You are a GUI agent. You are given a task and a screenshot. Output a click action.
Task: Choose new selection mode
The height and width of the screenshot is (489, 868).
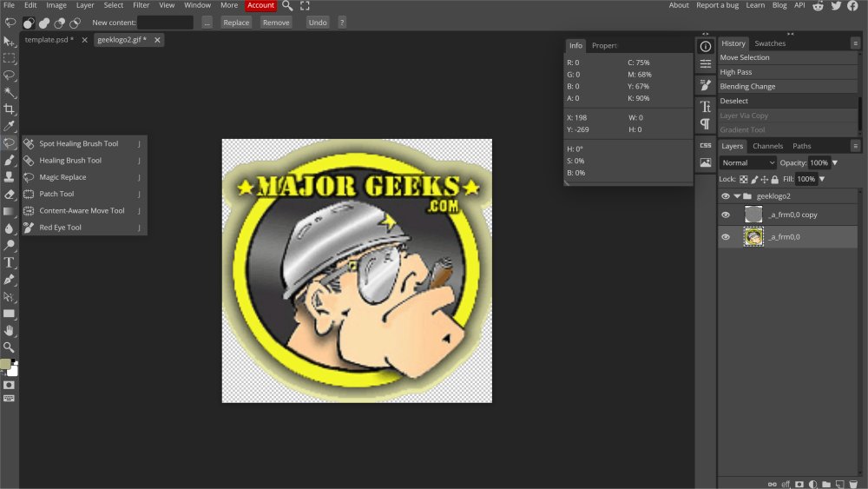(29, 23)
